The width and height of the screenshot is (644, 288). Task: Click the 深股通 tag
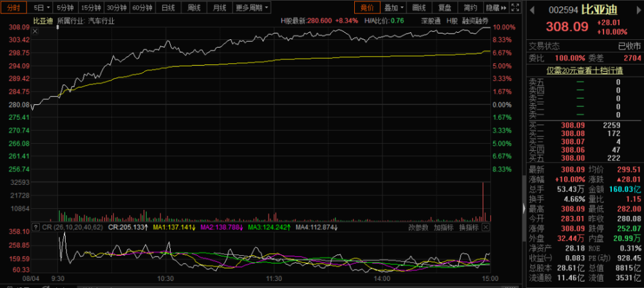click(x=431, y=21)
